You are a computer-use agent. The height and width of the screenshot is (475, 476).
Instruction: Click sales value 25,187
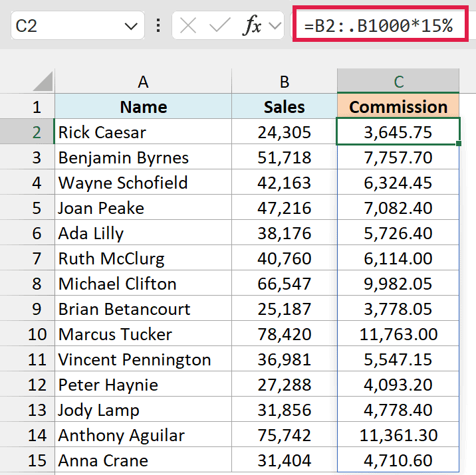285,308
